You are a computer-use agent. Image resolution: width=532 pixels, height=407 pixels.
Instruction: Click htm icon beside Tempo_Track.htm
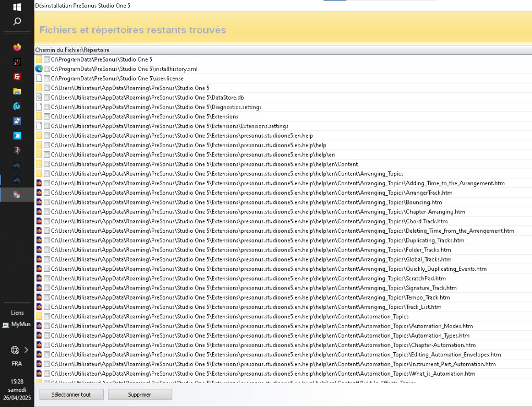pos(39,297)
